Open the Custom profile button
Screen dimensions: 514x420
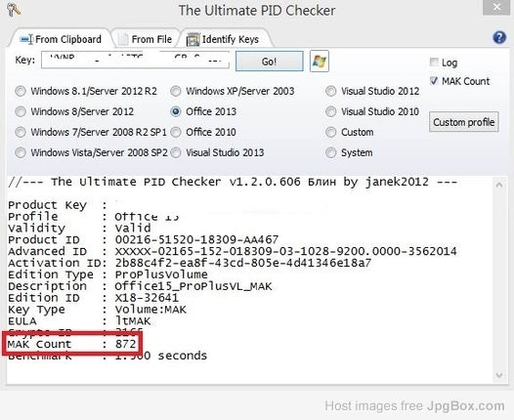(464, 122)
